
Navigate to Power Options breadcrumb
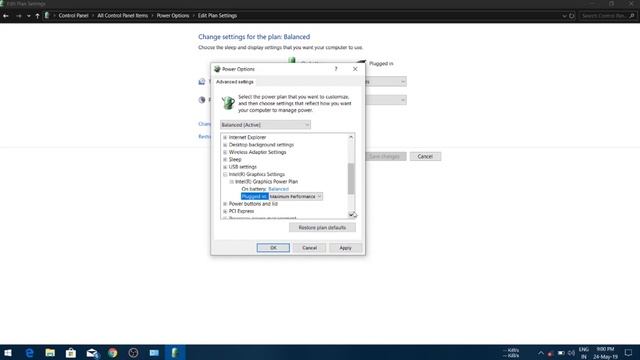click(173, 16)
